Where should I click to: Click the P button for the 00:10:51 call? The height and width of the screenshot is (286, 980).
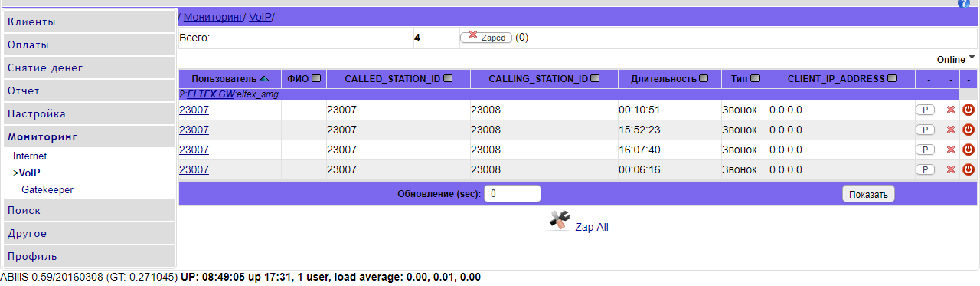coord(925,110)
